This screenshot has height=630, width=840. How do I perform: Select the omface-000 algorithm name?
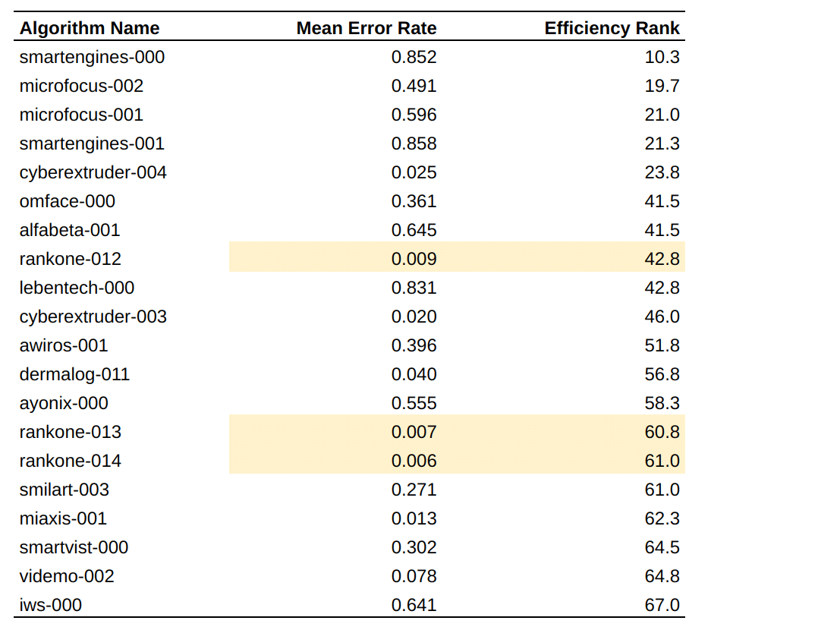click(68, 201)
